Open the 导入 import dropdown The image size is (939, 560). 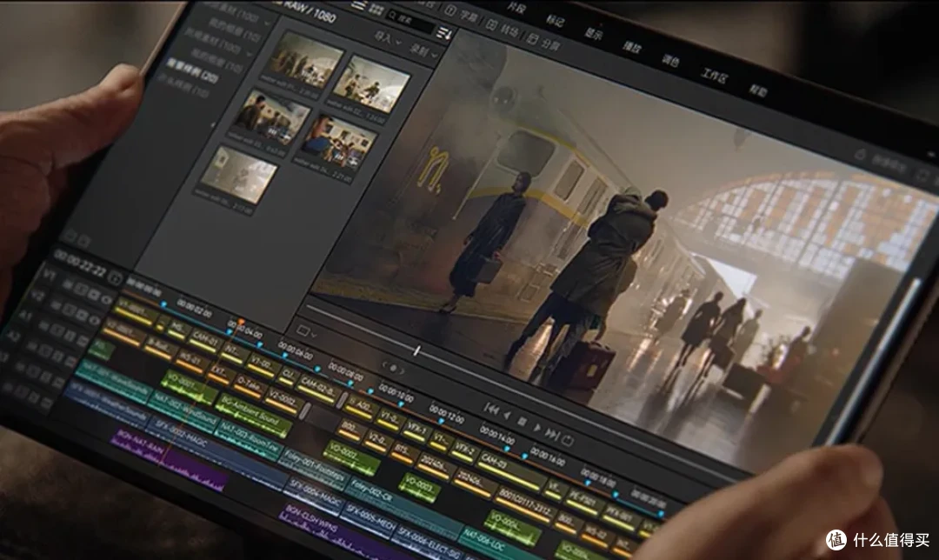pyautogui.click(x=388, y=38)
